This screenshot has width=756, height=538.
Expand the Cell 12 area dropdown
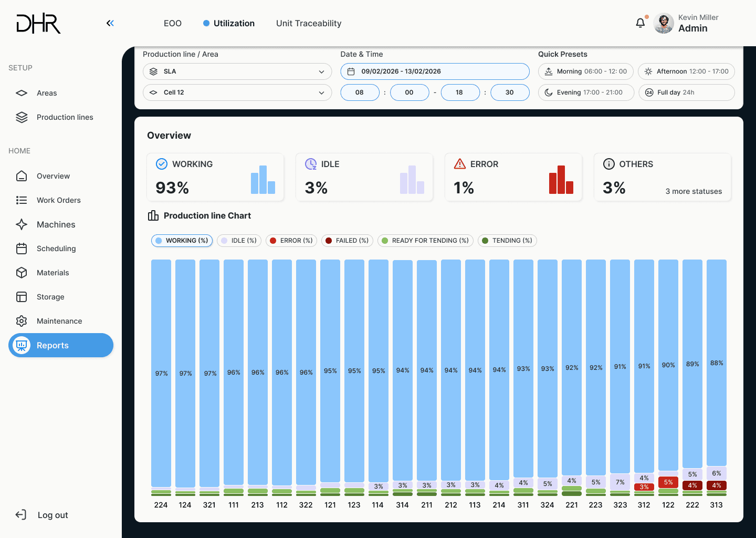pyautogui.click(x=237, y=92)
